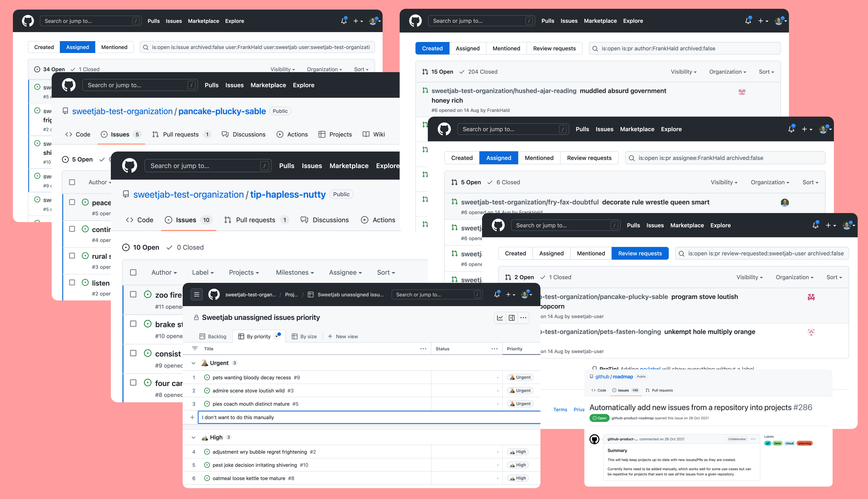The height and width of the screenshot is (499, 868).
Task: Open three-dot menu beside project title
Action: click(x=523, y=318)
